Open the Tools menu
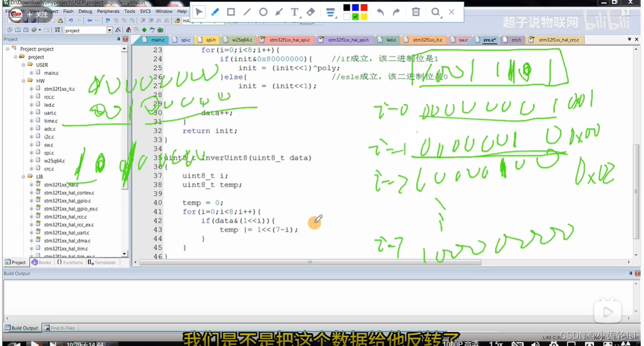 [130, 11]
